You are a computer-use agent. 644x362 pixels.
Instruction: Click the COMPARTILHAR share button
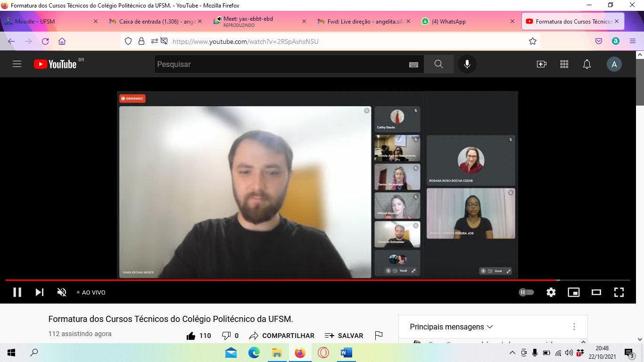282,336
